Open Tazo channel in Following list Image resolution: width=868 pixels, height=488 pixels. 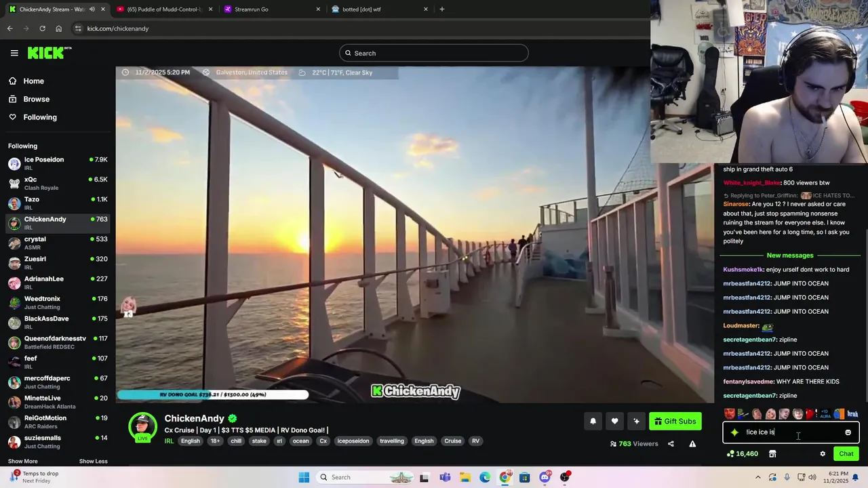(58, 203)
